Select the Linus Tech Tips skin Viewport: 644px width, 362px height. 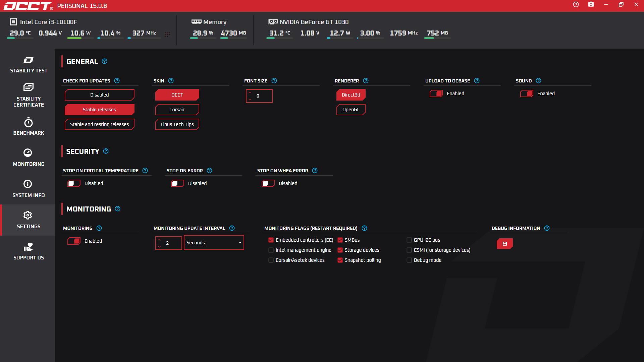177,124
